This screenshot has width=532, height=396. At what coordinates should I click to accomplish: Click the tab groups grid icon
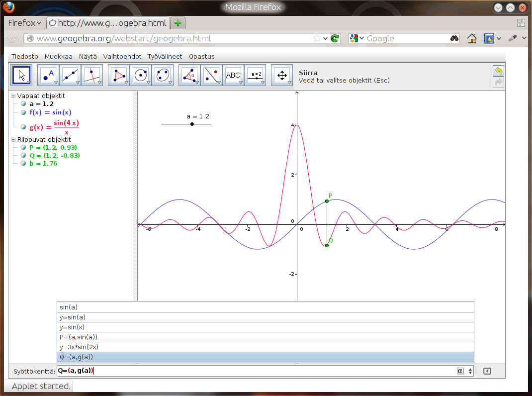coord(521,23)
